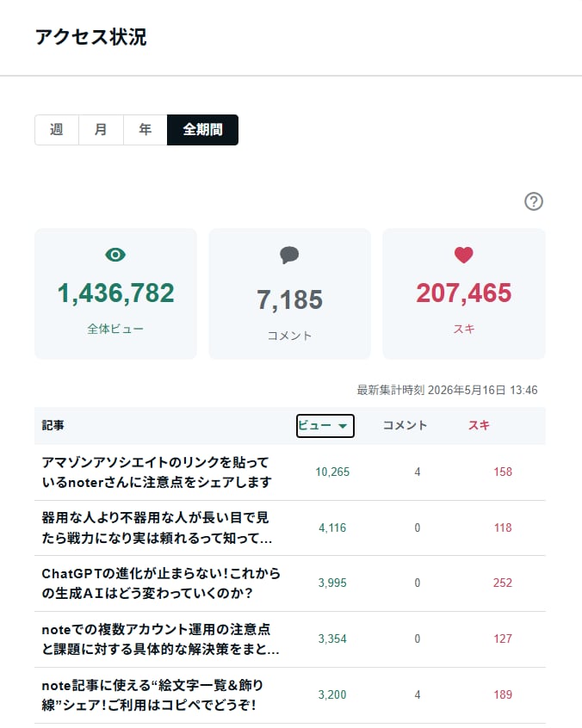The height and width of the screenshot is (728, 582).
Task: Click comment count for the ChatGPT row
Action: (417, 583)
